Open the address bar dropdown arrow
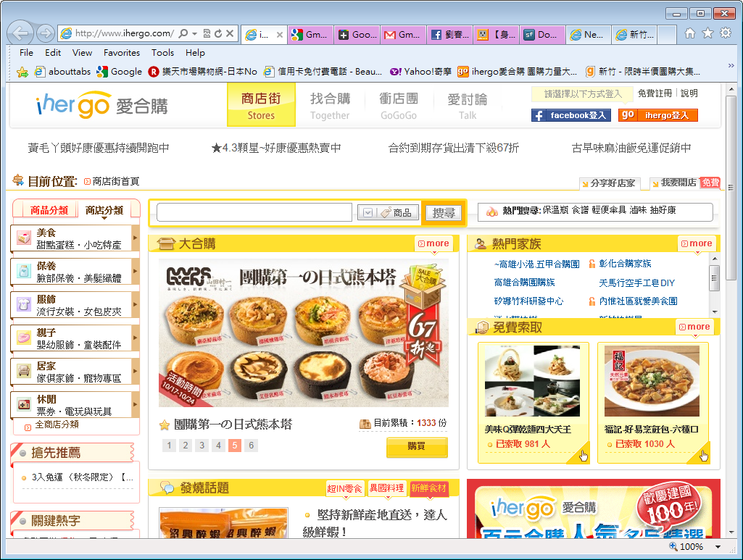This screenshot has width=743, height=560. pyautogui.click(x=194, y=33)
